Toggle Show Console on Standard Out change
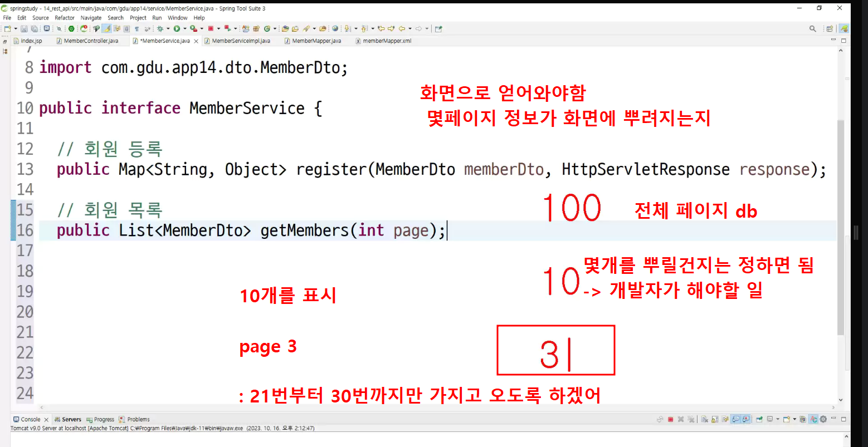 click(x=735, y=419)
